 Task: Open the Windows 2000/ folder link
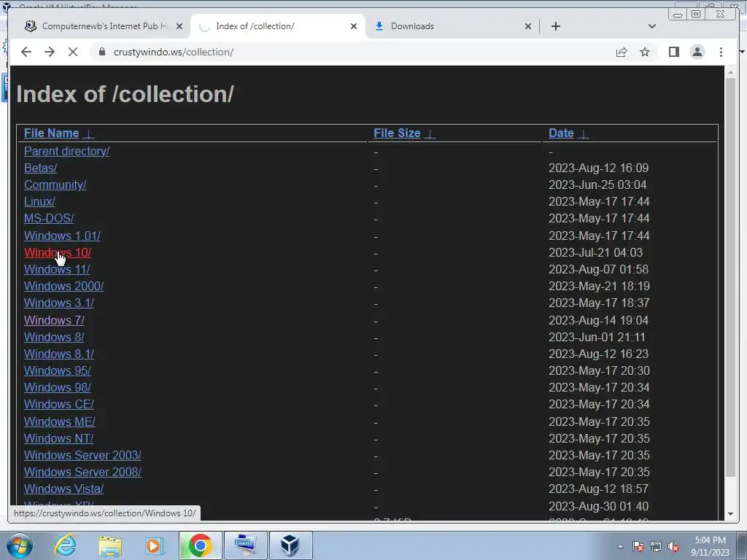tap(64, 286)
